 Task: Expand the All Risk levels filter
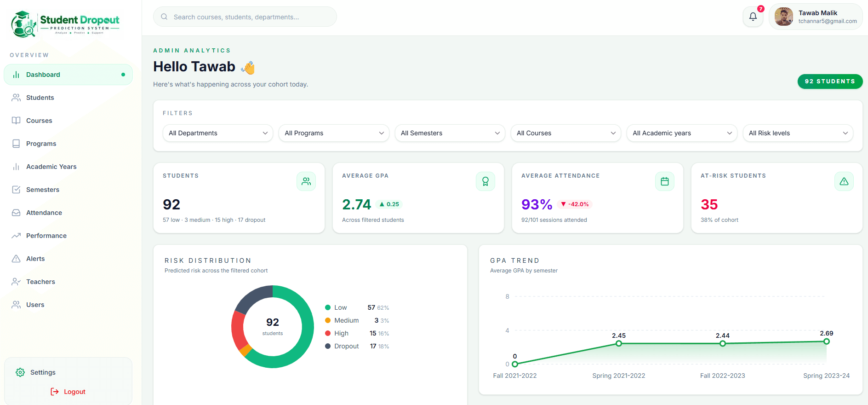click(798, 133)
